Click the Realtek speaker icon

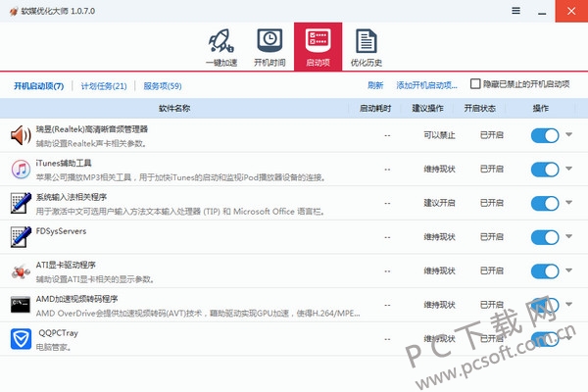tap(21, 135)
